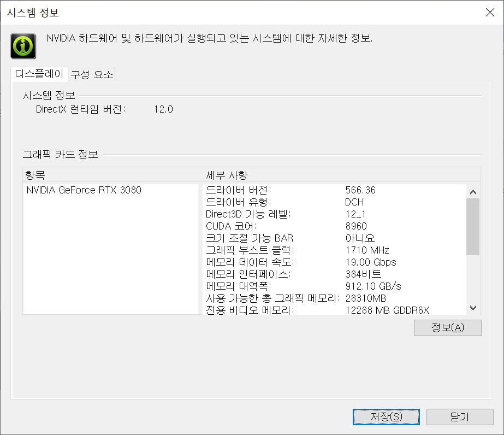Click the CUDA cores value 8960
Screen dimensions: 504x435
click(x=356, y=226)
